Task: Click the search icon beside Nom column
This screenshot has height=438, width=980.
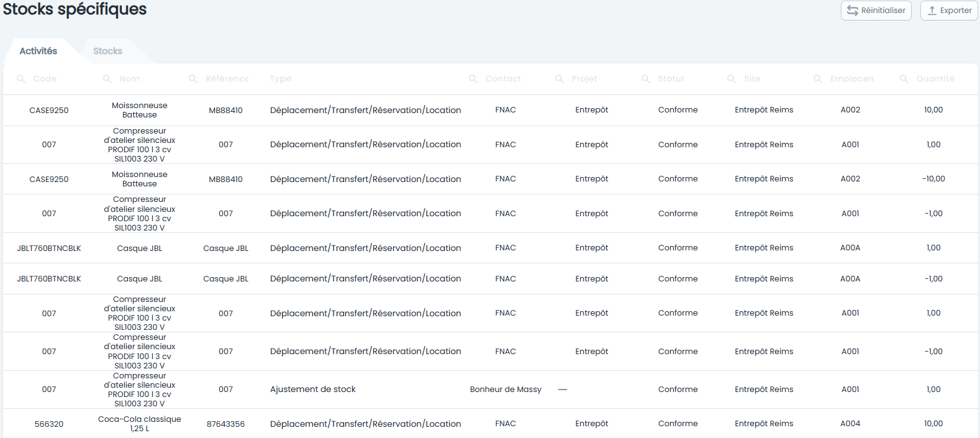Action: (x=107, y=79)
